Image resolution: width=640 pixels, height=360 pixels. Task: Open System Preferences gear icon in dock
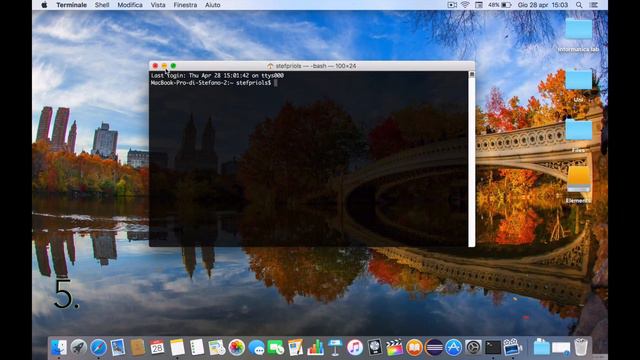(473, 347)
